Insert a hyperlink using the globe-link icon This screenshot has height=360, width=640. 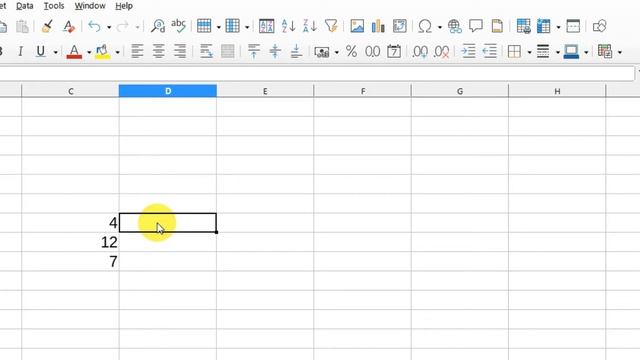coord(454,27)
